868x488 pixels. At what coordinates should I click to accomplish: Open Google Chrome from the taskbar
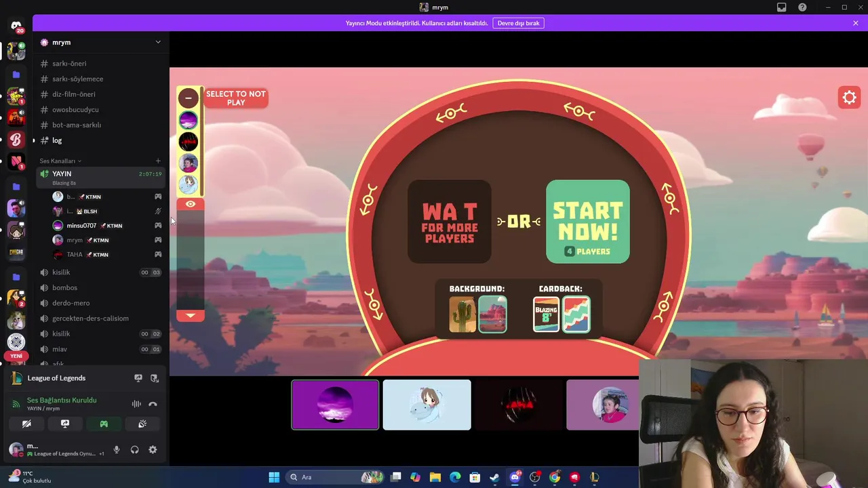[555, 477]
